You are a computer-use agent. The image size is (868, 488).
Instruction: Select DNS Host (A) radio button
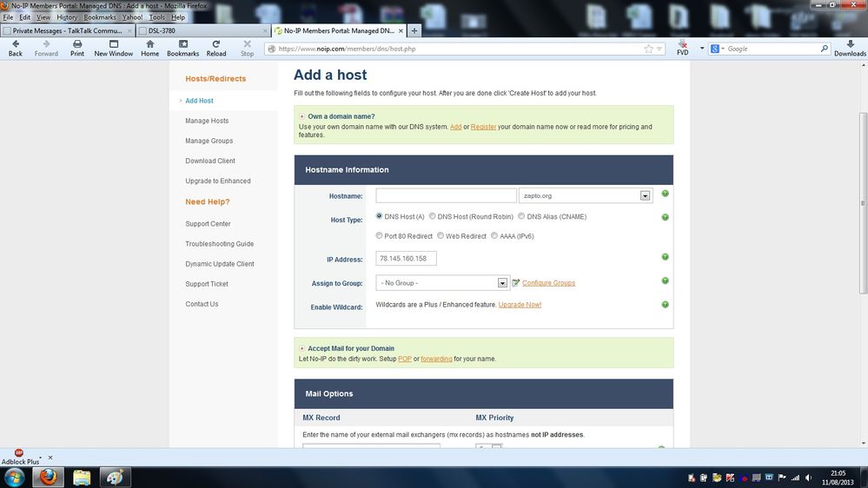(379, 216)
